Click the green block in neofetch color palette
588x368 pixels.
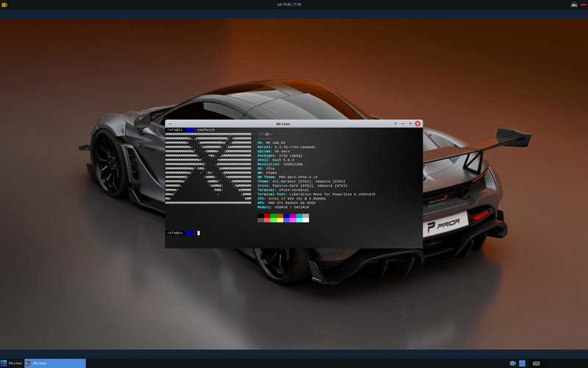(273, 218)
